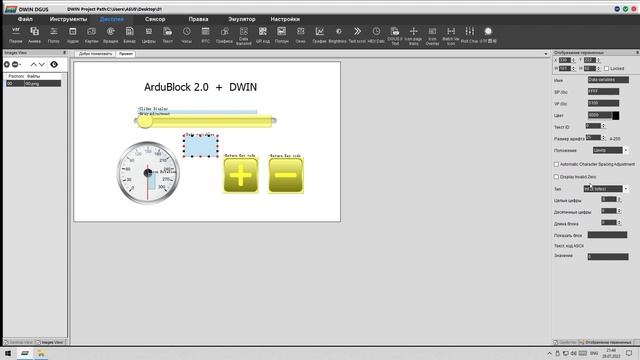Switch to the Images View bottom tab

(x=50, y=342)
